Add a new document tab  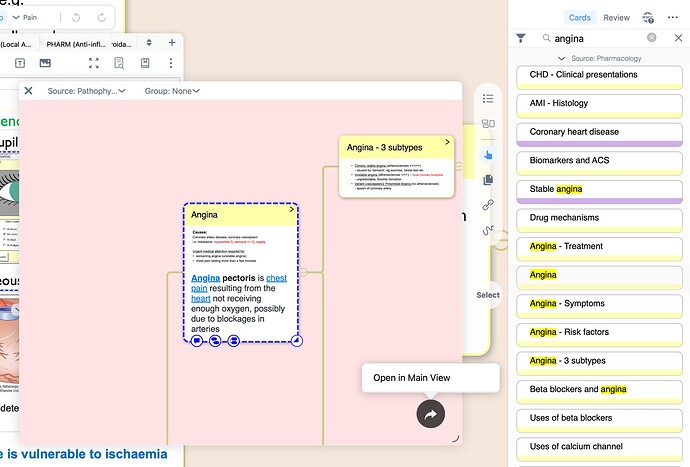pyautogui.click(x=172, y=43)
